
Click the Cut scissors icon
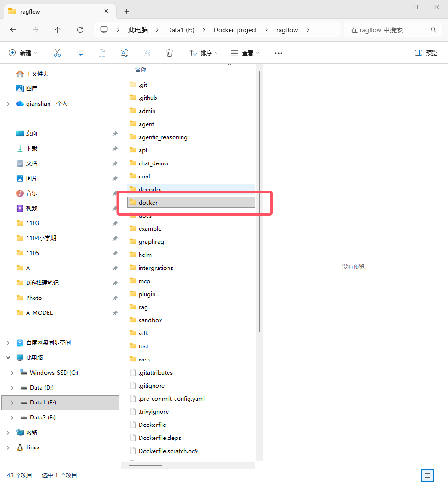click(x=57, y=53)
